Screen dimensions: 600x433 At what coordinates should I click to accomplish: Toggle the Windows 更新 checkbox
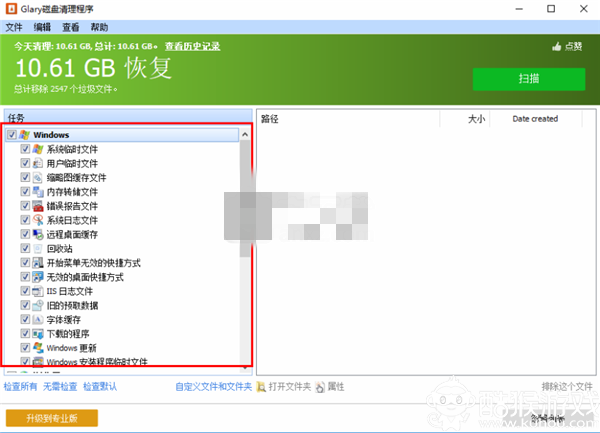(x=25, y=347)
